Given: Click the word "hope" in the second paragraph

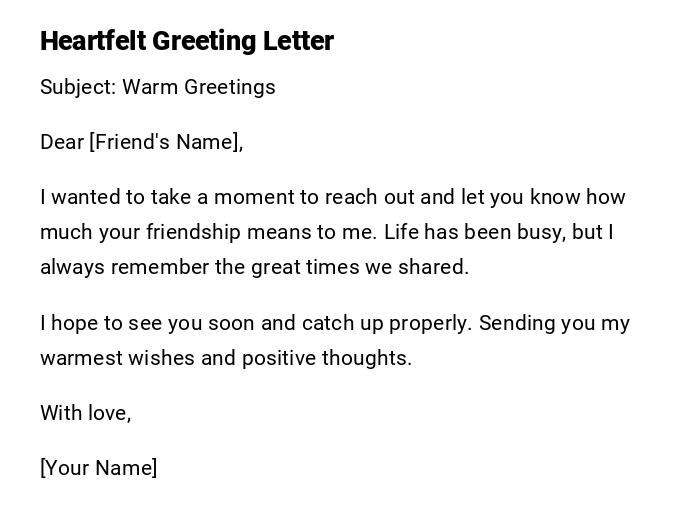Looking at the screenshot, I should (74, 323).
